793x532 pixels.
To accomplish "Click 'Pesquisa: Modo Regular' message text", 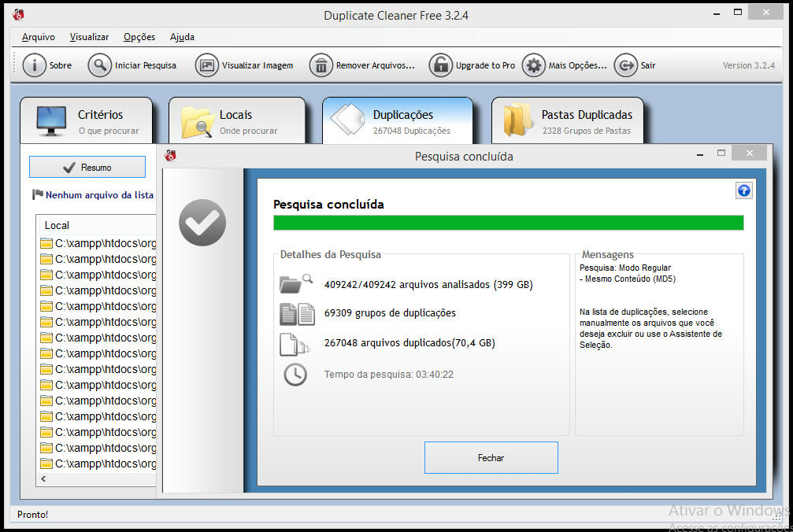I will [x=625, y=268].
